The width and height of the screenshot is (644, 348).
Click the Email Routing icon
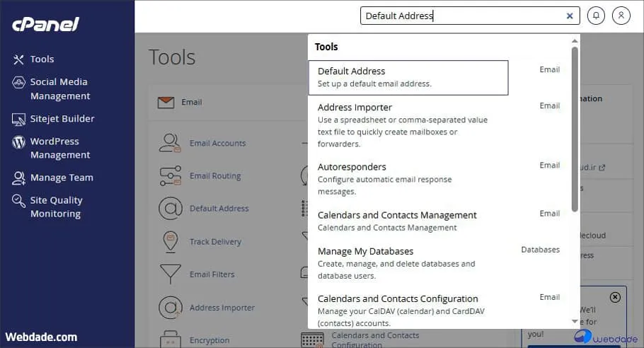click(x=170, y=175)
